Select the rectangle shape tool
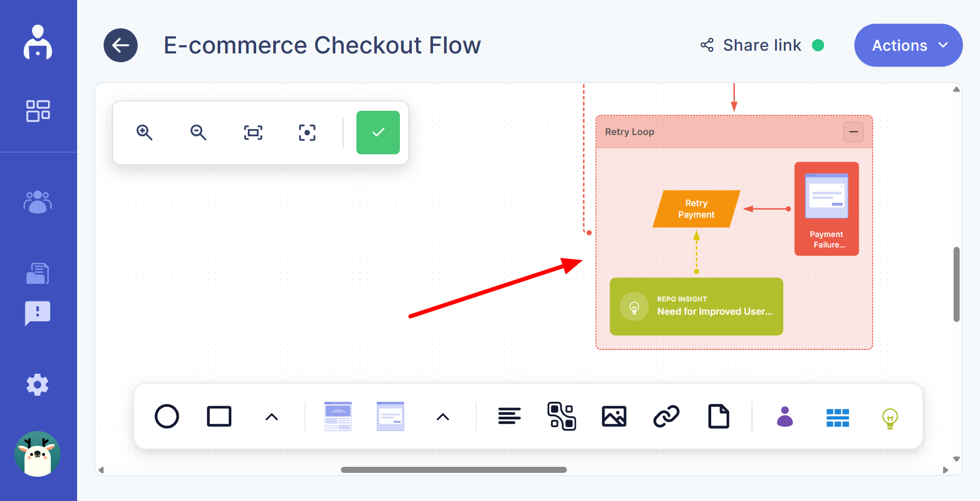The image size is (980, 501). tap(219, 417)
